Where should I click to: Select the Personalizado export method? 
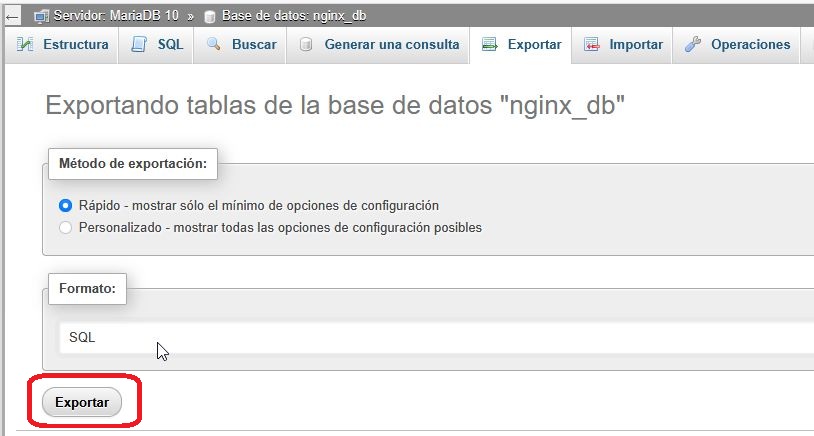(66, 227)
